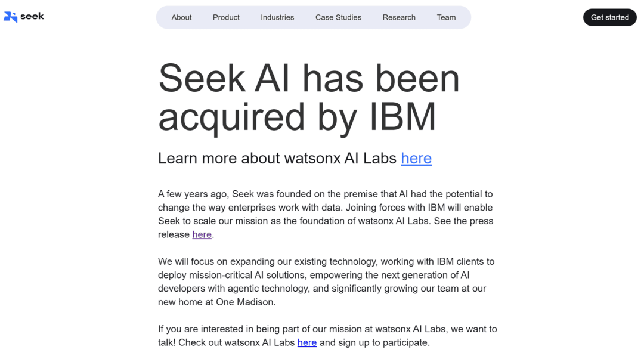The image size is (644, 362).
Task: Follow the 'here' link after 'watsonx AI Labs' subheading
Action: click(416, 158)
